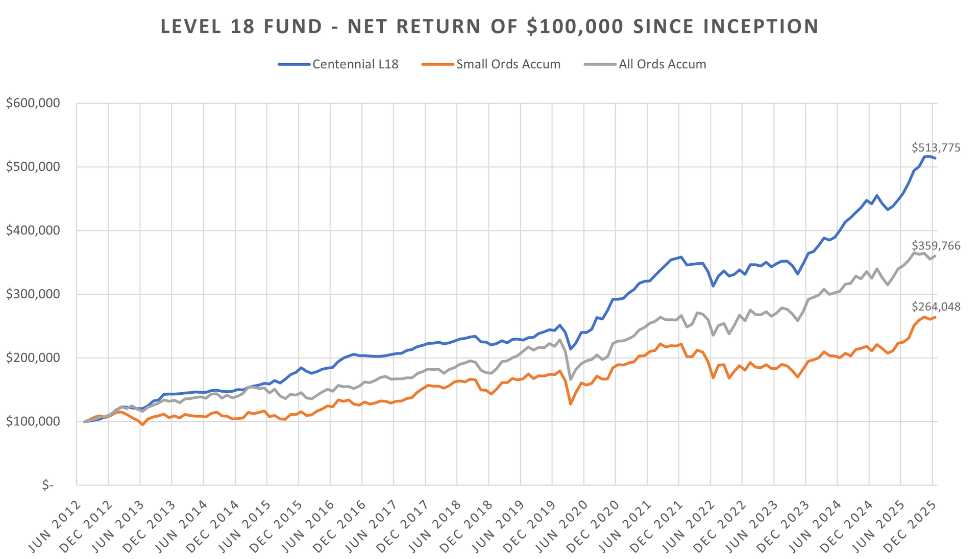The height and width of the screenshot is (559, 980).
Task: Click the $600,000 y-axis label
Action: [33, 104]
